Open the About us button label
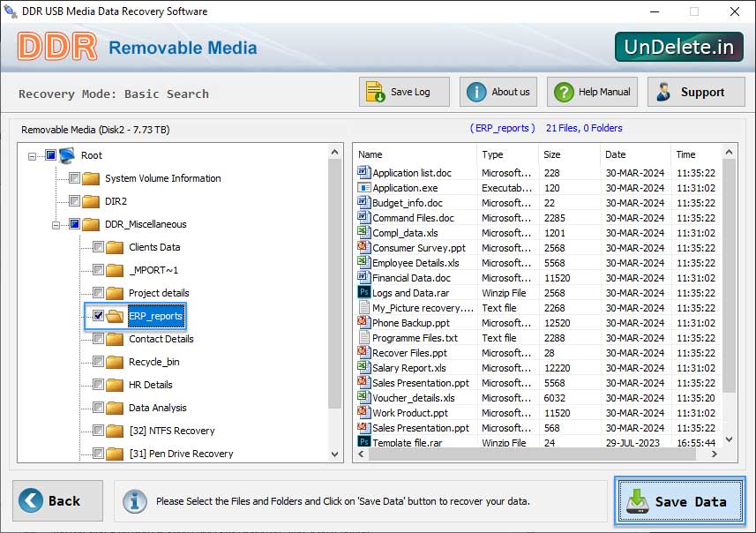 (x=511, y=92)
